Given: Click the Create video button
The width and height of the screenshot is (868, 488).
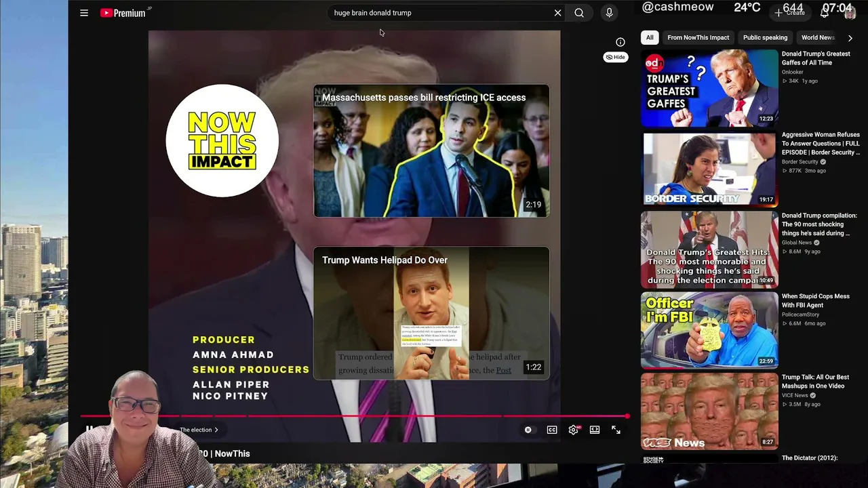Looking at the screenshot, I should 791,13.
